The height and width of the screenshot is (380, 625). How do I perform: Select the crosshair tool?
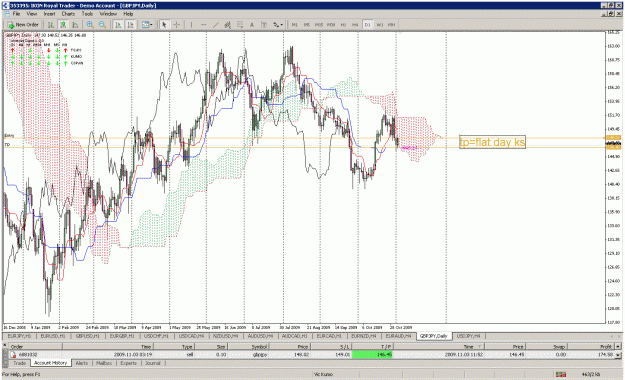[177, 25]
